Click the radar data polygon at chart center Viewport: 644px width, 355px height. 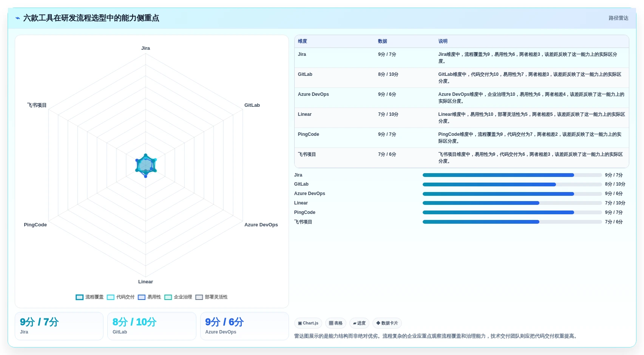tap(146, 166)
